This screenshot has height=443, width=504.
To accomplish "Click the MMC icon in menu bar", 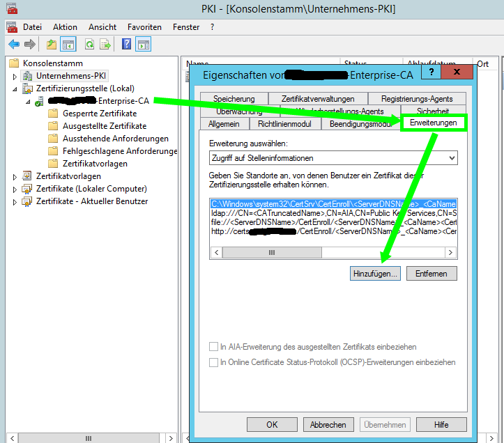I will 12,27.
